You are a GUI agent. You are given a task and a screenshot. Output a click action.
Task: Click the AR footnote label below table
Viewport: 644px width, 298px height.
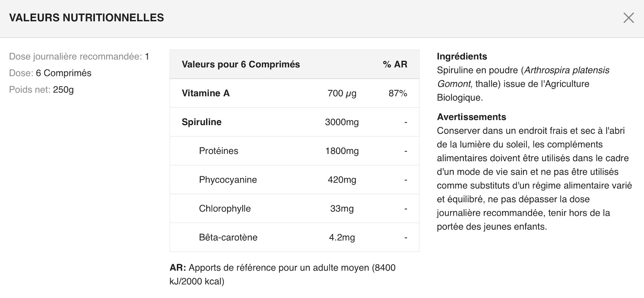click(178, 268)
